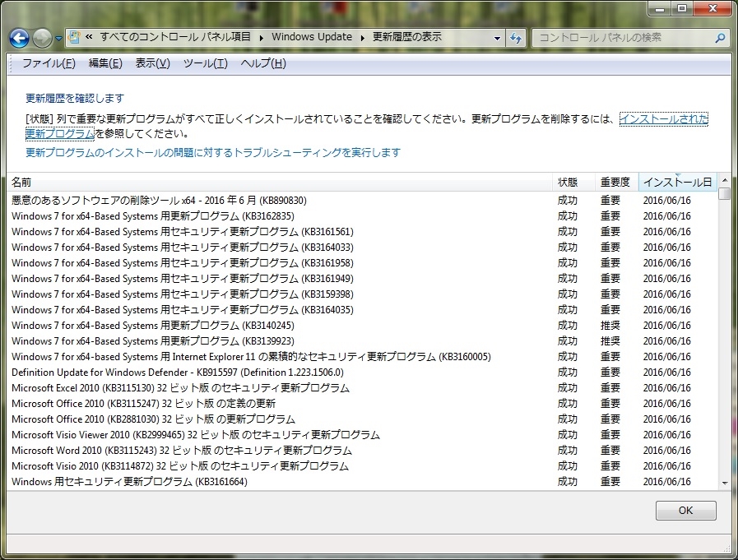Select the Visio Viewer 2010 KB2999465 row
This screenshot has width=738, height=560.
tap(362, 435)
